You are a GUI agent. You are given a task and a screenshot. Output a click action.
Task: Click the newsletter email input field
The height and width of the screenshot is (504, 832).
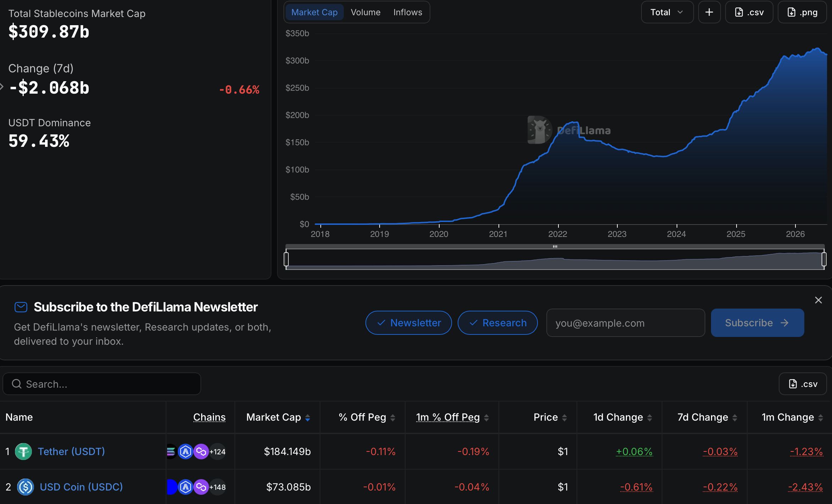click(x=626, y=323)
